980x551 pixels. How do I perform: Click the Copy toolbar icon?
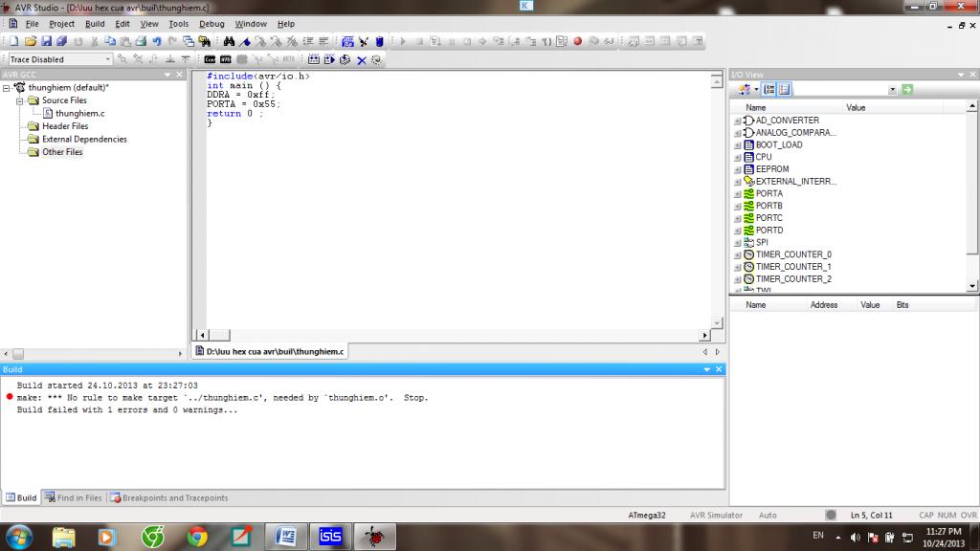(110, 41)
